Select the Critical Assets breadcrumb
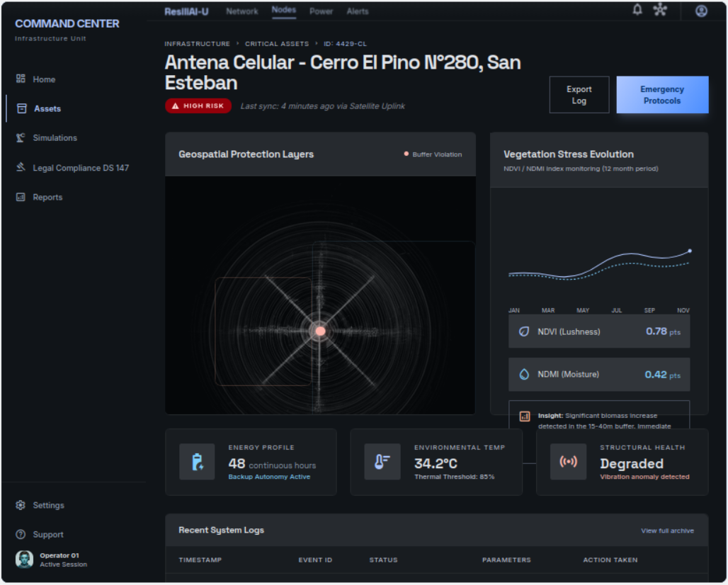The width and height of the screenshot is (728, 585). coord(277,44)
